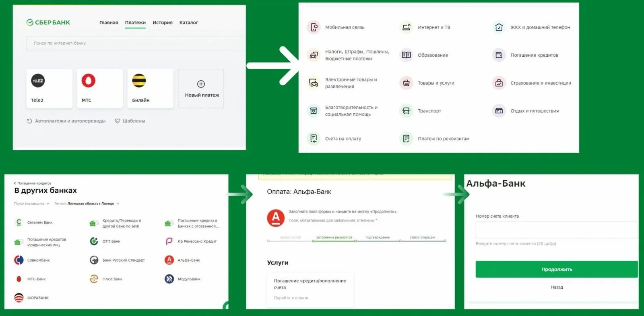Select Плюс Банк icon

pyautogui.click(x=94, y=279)
